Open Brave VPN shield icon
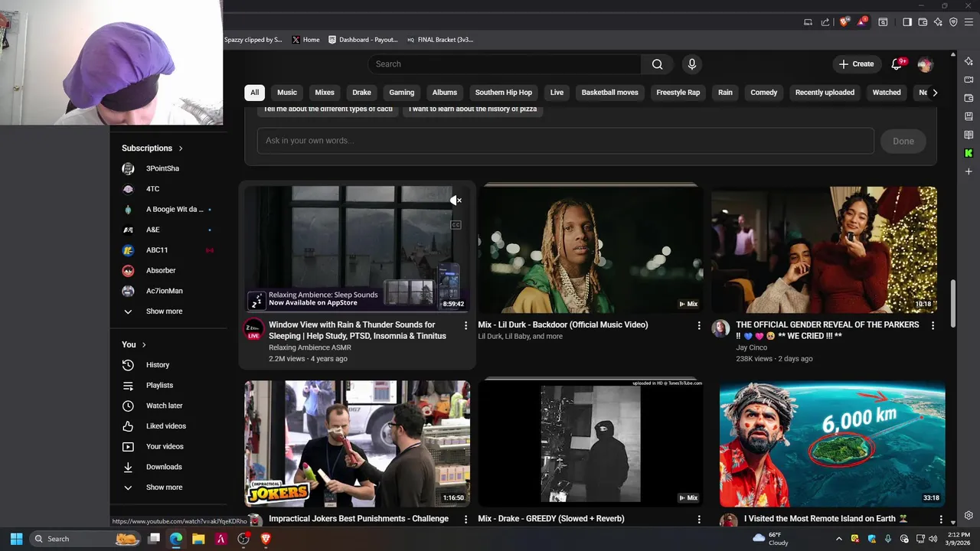The height and width of the screenshot is (551, 980). (953, 22)
